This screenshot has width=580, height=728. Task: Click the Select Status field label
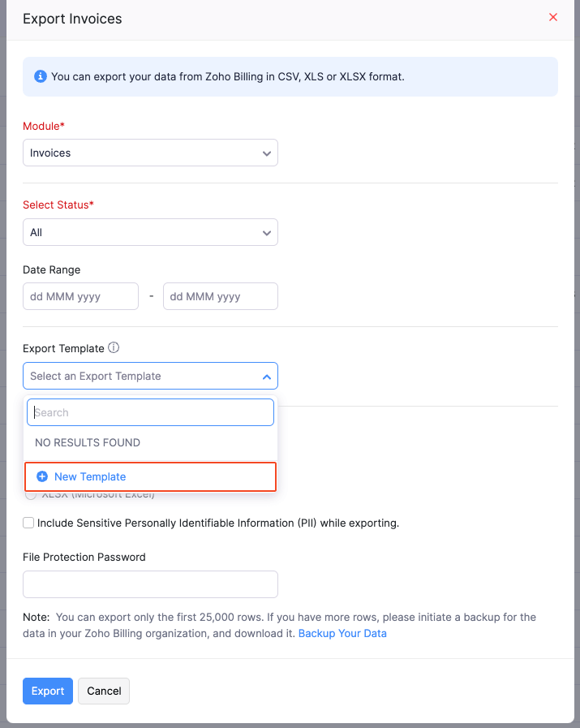click(x=58, y=205)
